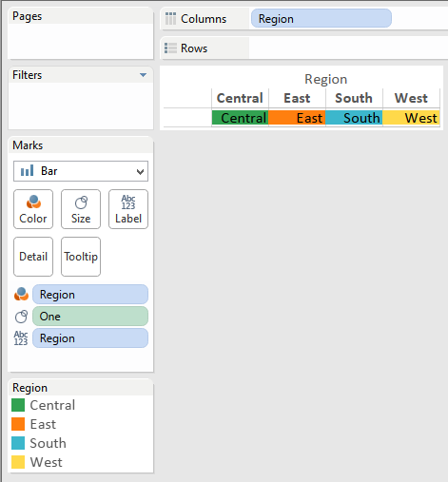Screen dimensions: 448x482
Task: Select the orange East legend swatch
Action: click(18, 424)
